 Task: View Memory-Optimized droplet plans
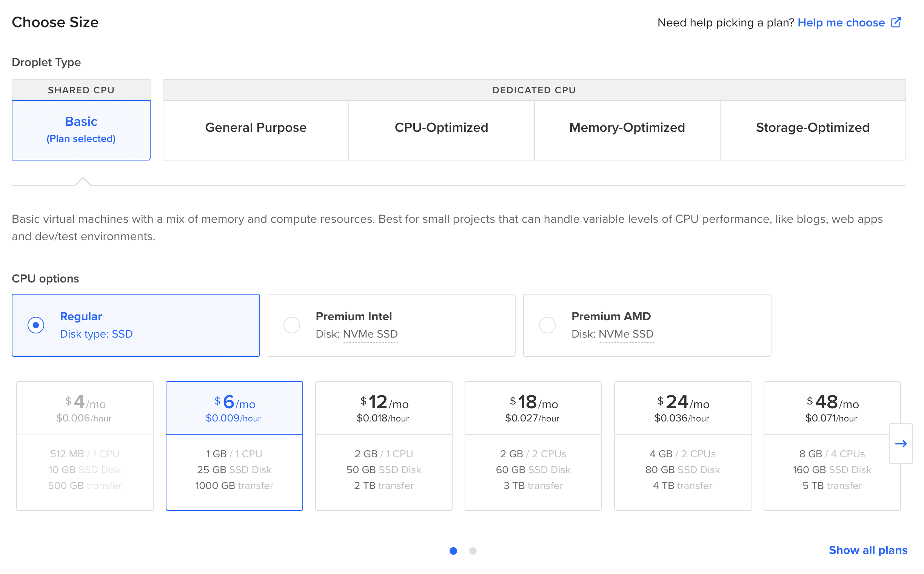tap(626, 128)
